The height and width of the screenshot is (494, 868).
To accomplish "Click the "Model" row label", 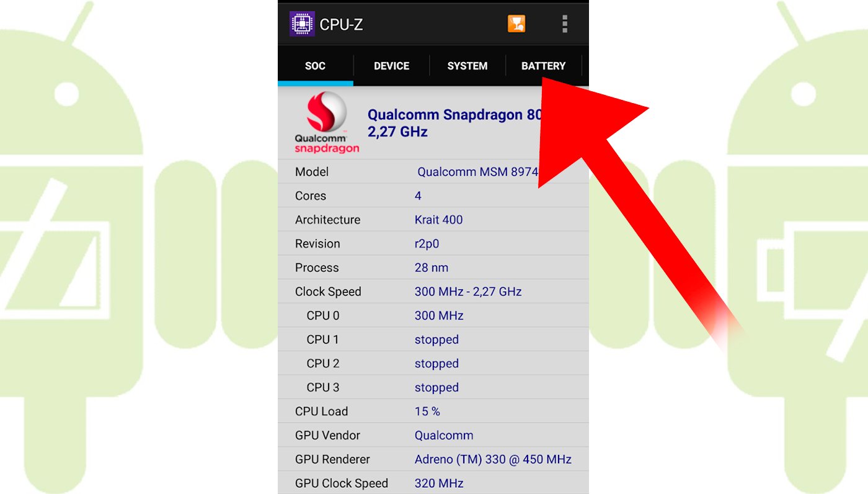I will (312, 172).
